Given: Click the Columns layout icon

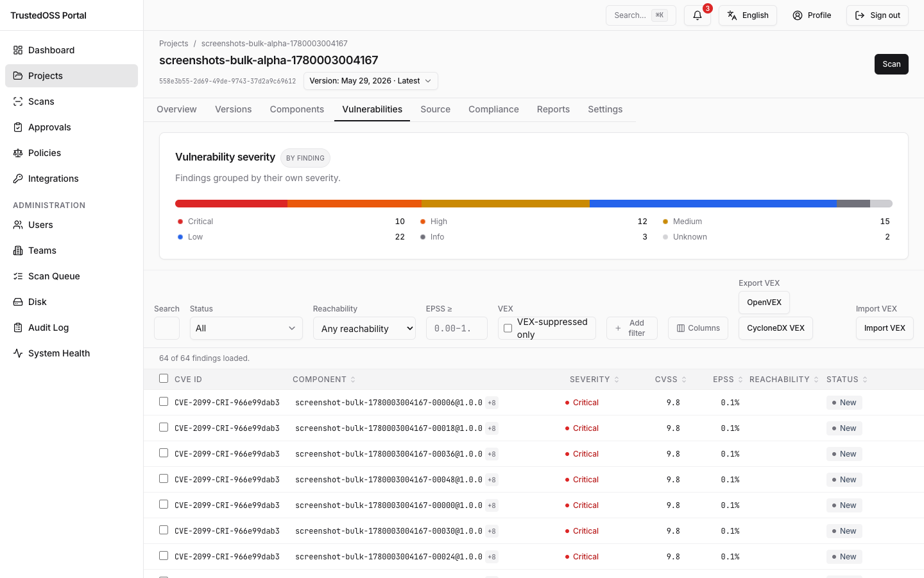Looking at the screenshot, I should 681,328.
